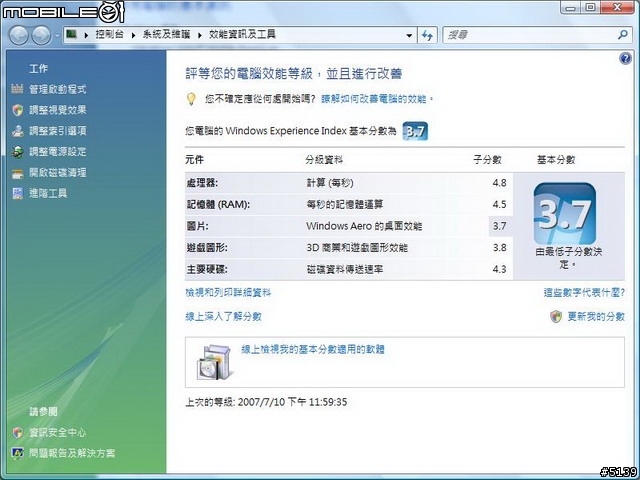The image size is (640, 480).
Task: Click 更新我的分數 to refresh score
Action: click(596, 317)
